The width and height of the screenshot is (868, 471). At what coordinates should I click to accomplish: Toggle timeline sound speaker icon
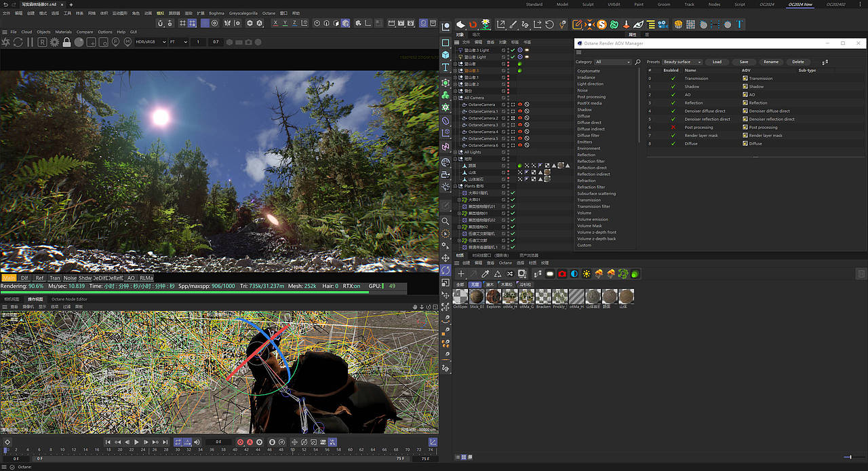[197, 442]
